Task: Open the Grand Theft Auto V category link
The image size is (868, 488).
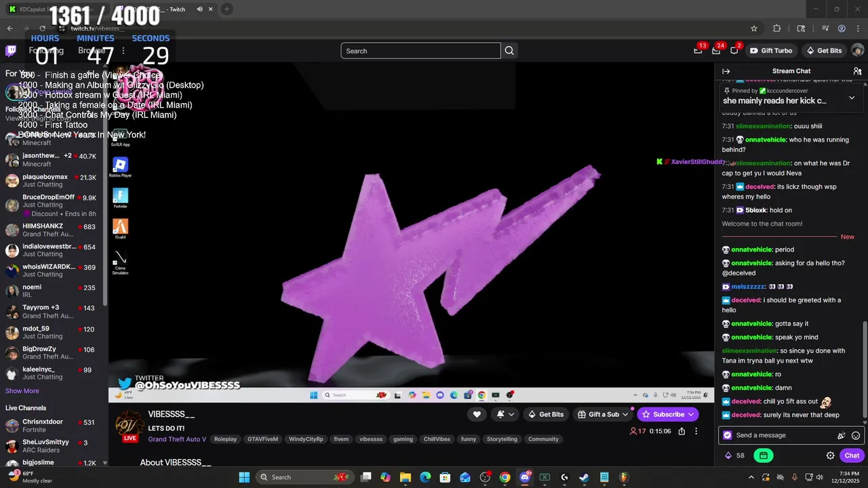Action: (x=177, y=439)
